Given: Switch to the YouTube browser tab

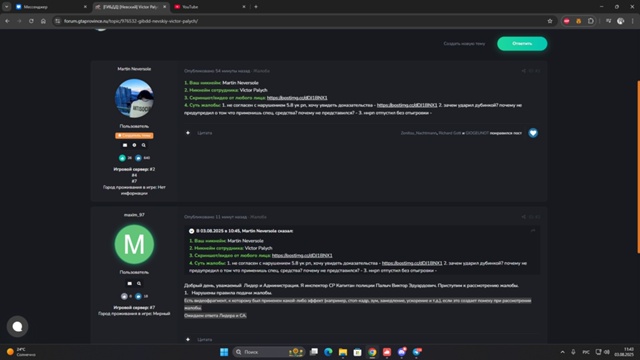Looking at the screenshot, I should [x=209, y=7].
